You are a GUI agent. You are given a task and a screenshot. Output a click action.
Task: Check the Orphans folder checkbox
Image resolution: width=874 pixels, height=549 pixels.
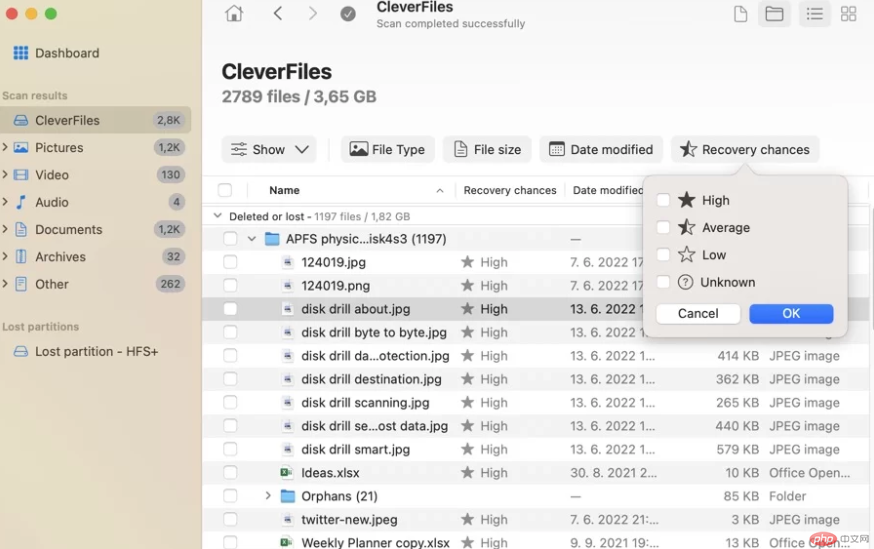click(x=230, y=496)
